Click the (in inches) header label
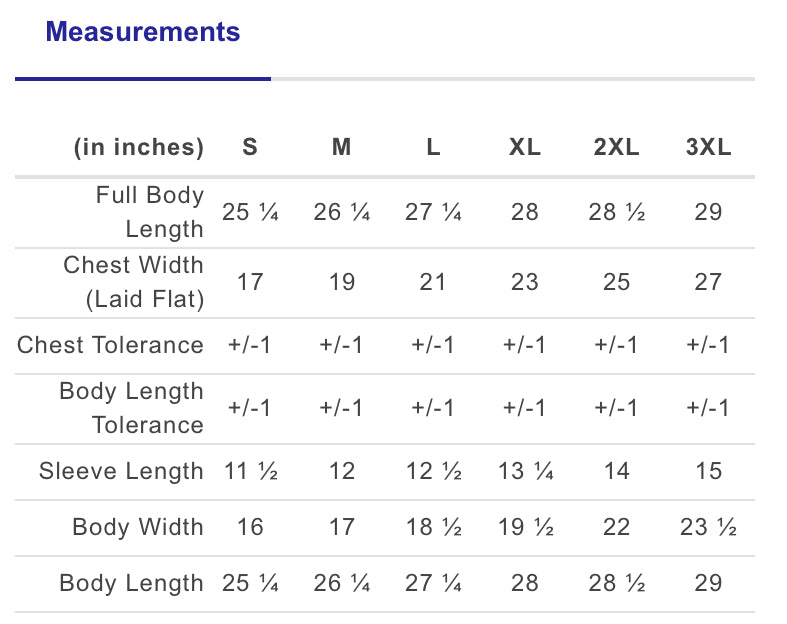 click(139, 147)
